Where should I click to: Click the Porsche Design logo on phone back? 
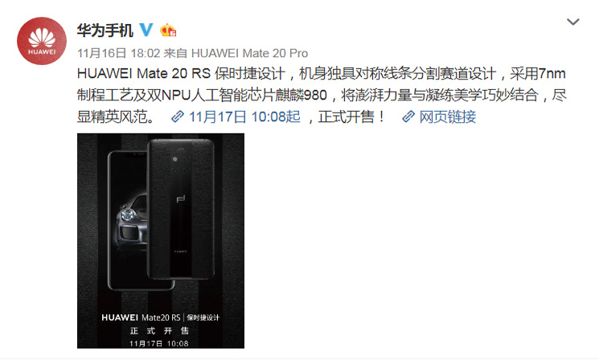(x=181, y=199)
